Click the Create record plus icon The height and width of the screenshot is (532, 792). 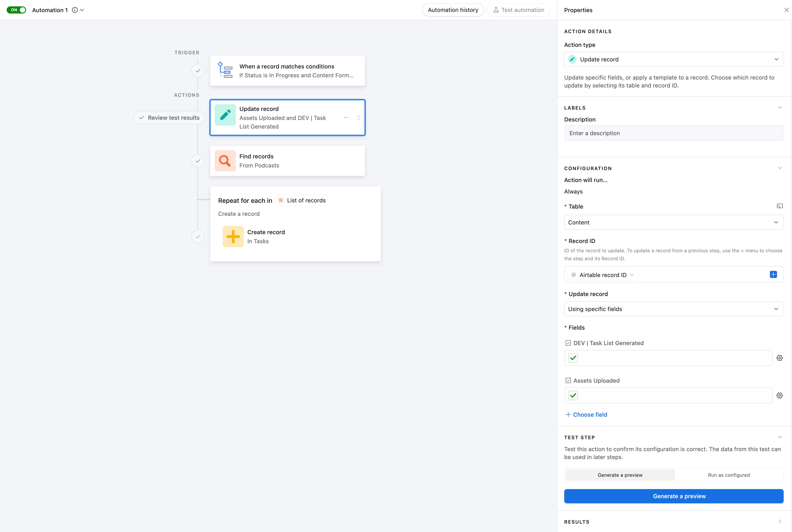[233, 236]
